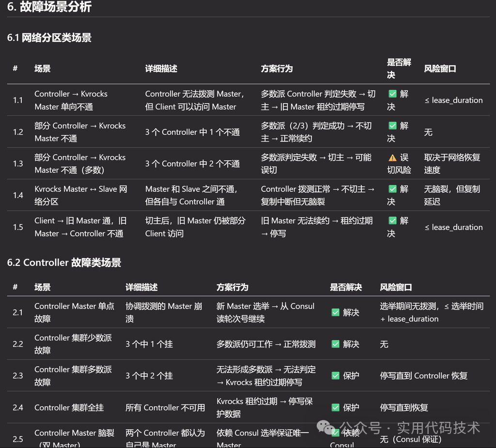The height and width of the screenshot is (448, 496).
Task: Click the lease_duration text in row 1.1
Action: (x=454, y=100)
